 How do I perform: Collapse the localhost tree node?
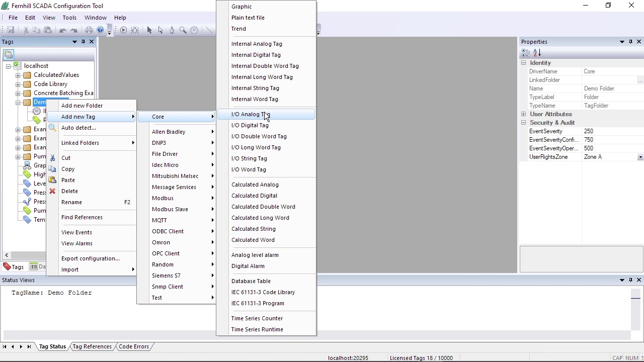[9, 66]
